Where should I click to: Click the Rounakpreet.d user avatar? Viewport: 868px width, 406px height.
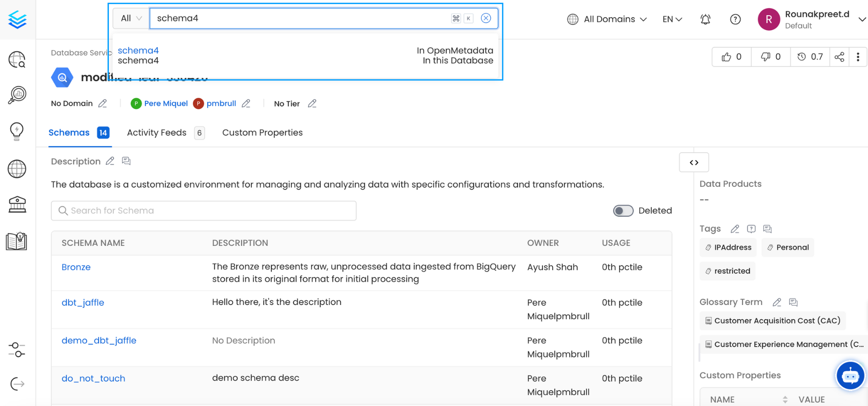769,19
